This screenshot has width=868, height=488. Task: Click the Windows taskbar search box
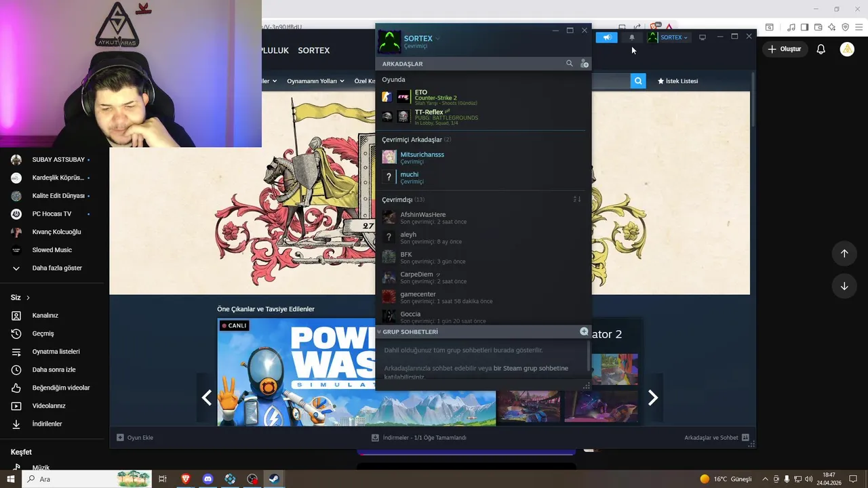click(85, 479)
